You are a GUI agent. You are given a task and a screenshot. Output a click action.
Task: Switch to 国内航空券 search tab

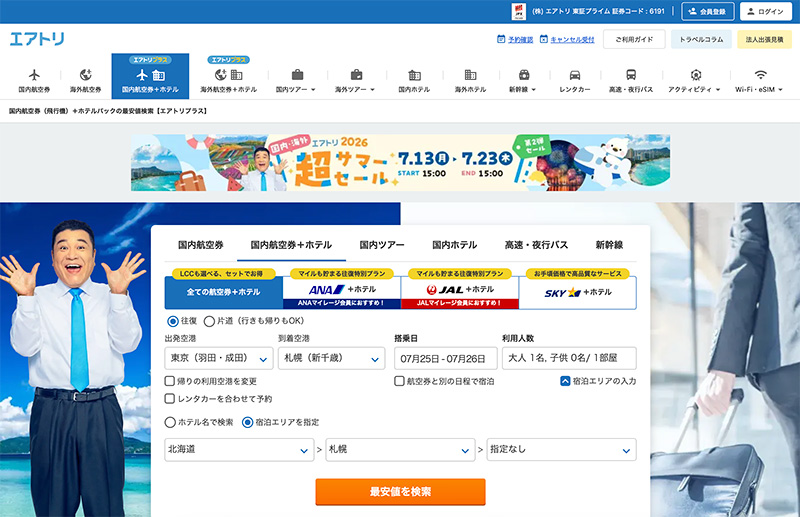click(201, 245)
